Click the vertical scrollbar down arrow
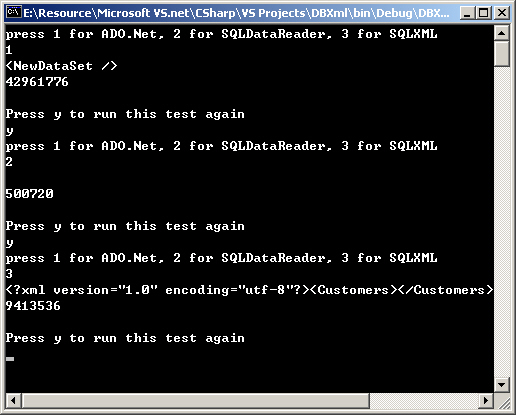 [x=502, y=385]
